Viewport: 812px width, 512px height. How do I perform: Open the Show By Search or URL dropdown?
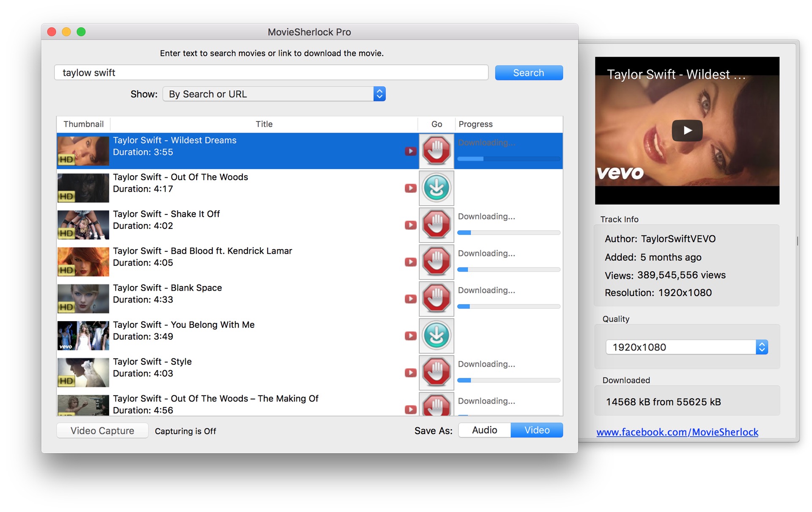point(274,94)
